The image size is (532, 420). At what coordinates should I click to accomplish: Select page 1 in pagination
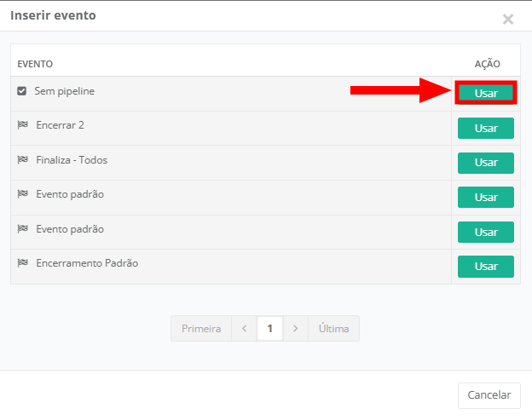269,329
